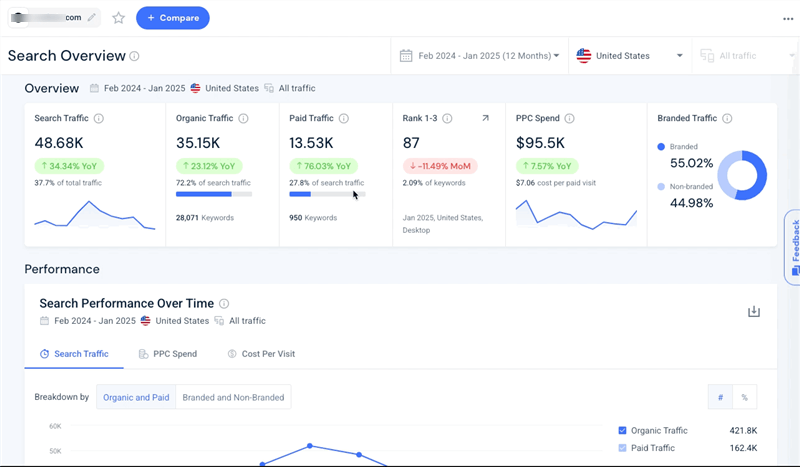Open Rank 1-3 details via arrow icon
This screenshot has height=467, width=800.
click(485, 118)
